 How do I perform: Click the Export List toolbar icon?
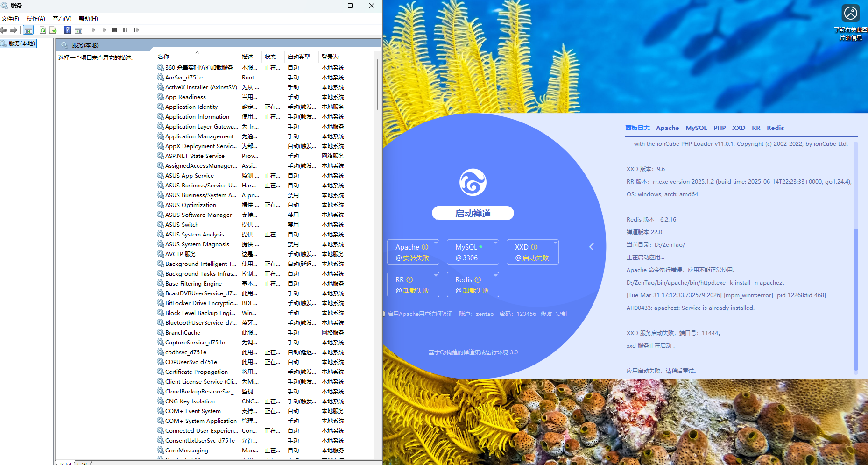pyautogui.click(x=53, y=30)
